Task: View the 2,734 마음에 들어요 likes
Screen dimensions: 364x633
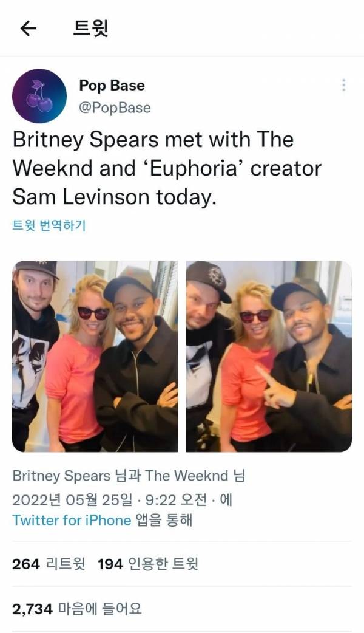Action: coord(77,609)
